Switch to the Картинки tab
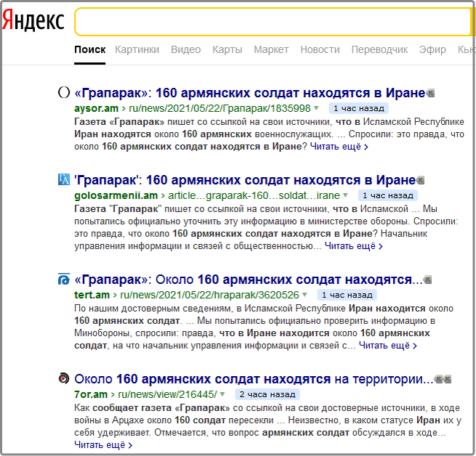476x456 pixels. [x=137, y=49]
